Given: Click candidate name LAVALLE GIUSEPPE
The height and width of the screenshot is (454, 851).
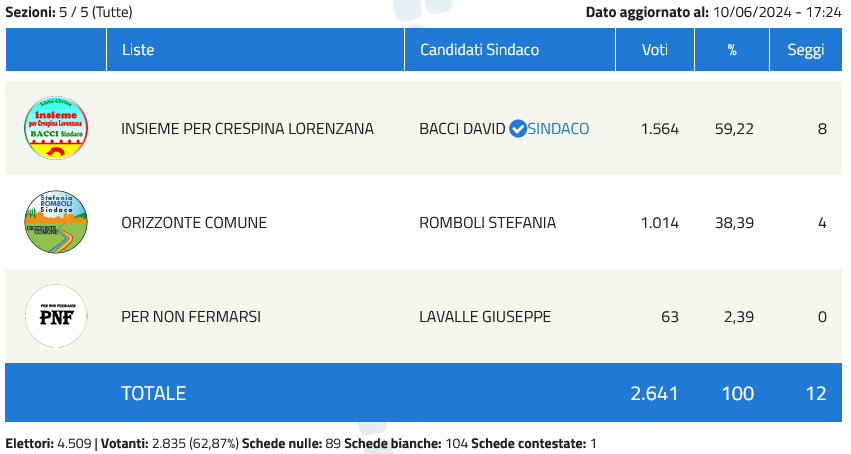Looking at the screenshot, I should [485, 316].
